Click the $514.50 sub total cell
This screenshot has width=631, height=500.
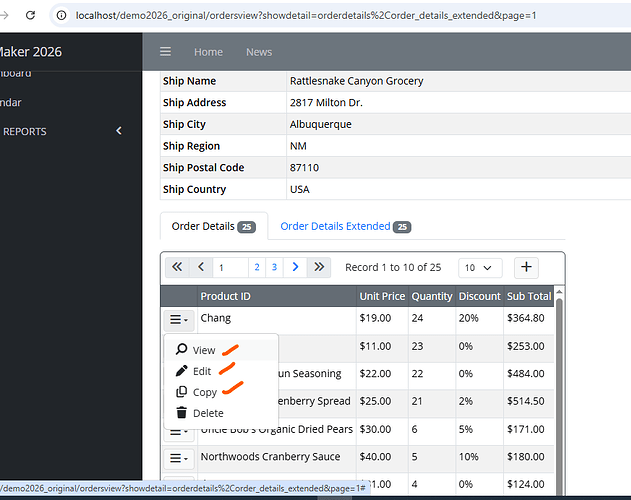[529, 401]
